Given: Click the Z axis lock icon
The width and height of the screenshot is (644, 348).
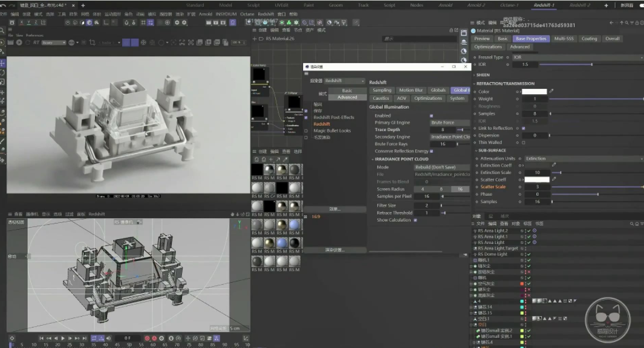Looking at the screenshot, I should [36, 22].
